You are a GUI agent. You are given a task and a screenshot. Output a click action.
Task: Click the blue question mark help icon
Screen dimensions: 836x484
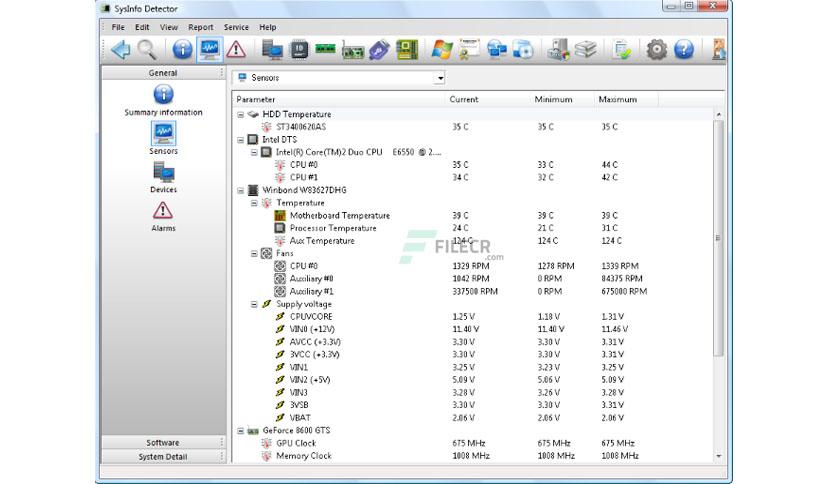click(x=684, y=50)
